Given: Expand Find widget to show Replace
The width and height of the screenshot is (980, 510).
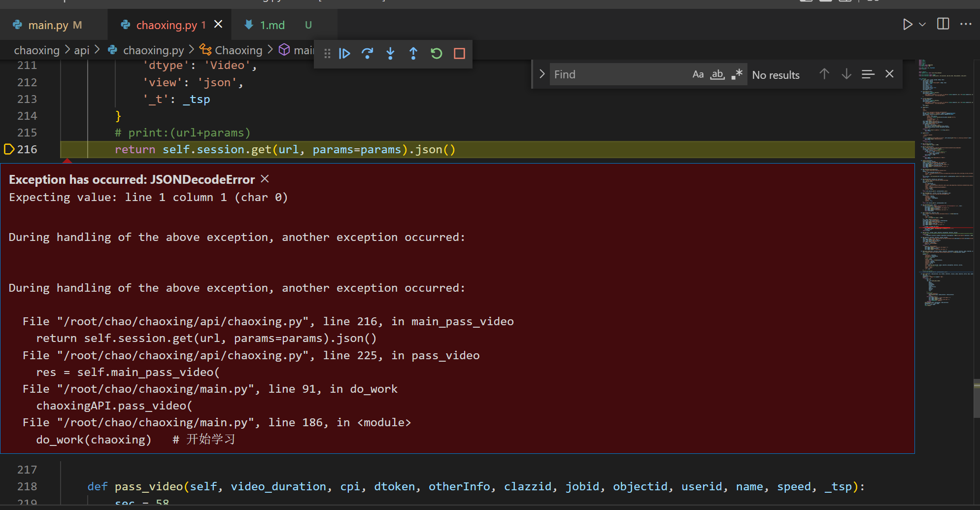Looking at the screenshot, I should tap(541, 74).
